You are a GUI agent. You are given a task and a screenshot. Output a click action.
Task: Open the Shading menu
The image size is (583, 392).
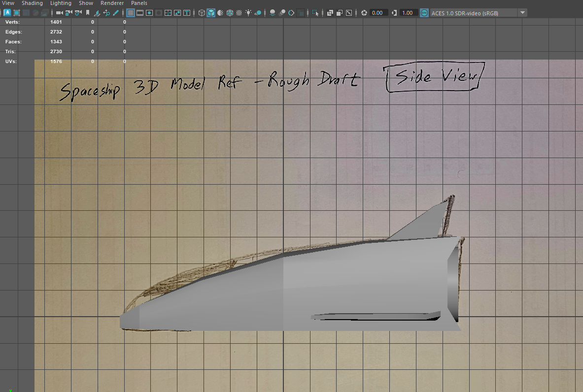click(x=32, y=3)
